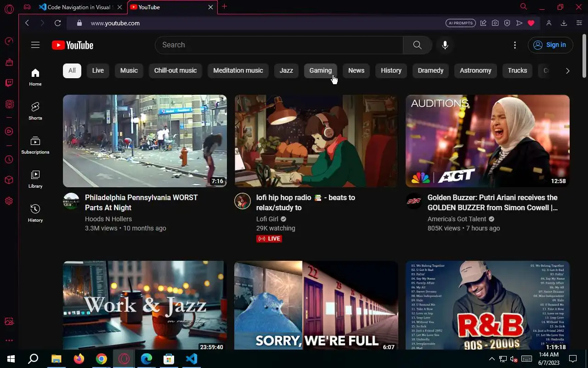Open the browser downloads icon
588x368 pixels.
564,23
